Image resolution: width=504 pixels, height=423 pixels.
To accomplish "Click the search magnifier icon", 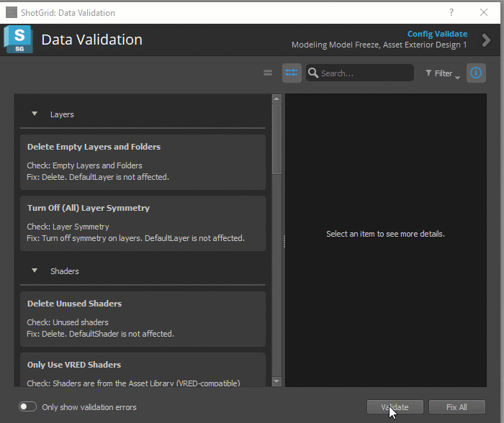I will pos(313,73).
